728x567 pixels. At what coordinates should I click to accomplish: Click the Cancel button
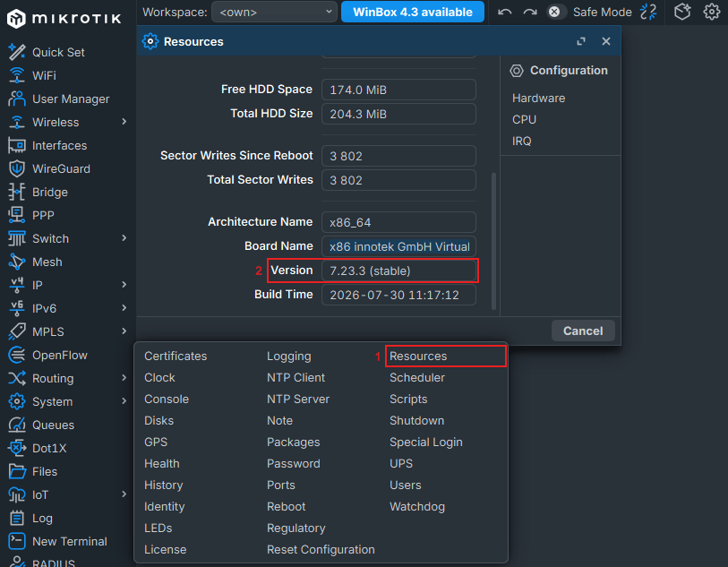[x=583, y=331]
